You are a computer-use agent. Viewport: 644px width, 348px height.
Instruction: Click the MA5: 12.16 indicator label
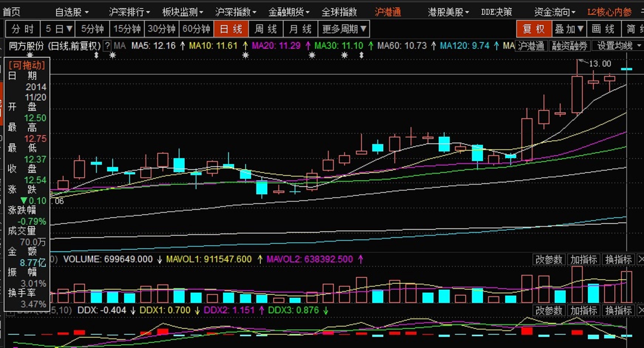click(154, 46)
